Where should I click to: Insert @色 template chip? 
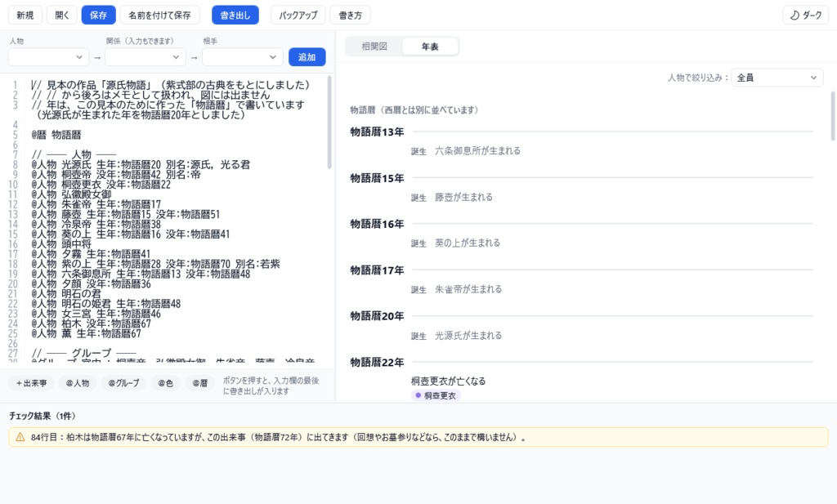[x=165, y=383]
